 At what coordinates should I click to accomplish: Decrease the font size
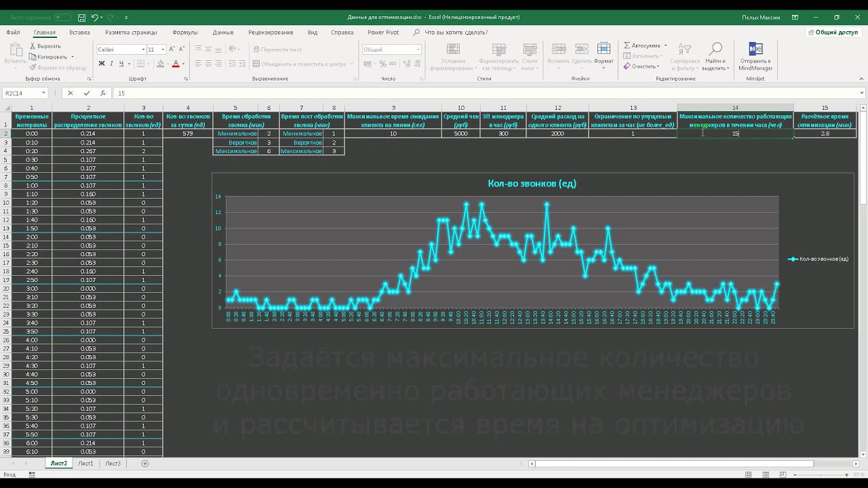tap(182, 49)
